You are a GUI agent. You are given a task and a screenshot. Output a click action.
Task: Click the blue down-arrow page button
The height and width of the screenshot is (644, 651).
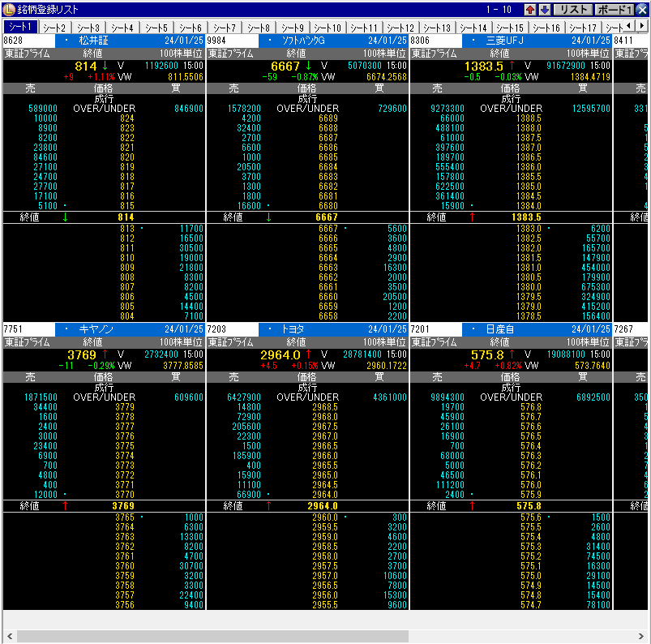pos(544,10)
